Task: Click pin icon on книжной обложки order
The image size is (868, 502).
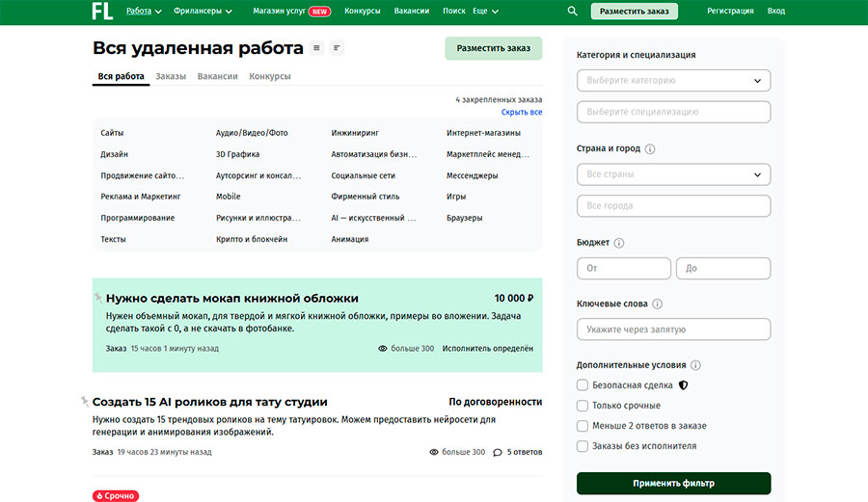Action: pyautogui.click(x=98, y=298)
